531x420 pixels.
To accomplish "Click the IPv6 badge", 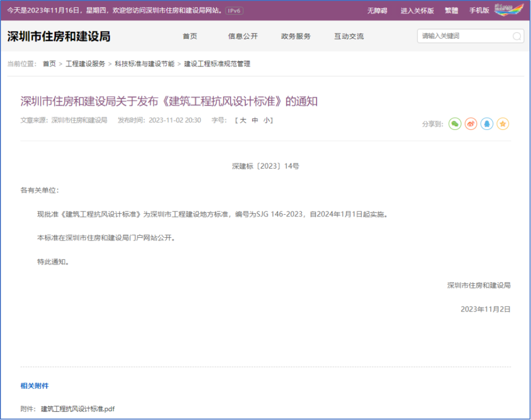I will (234, 10).
